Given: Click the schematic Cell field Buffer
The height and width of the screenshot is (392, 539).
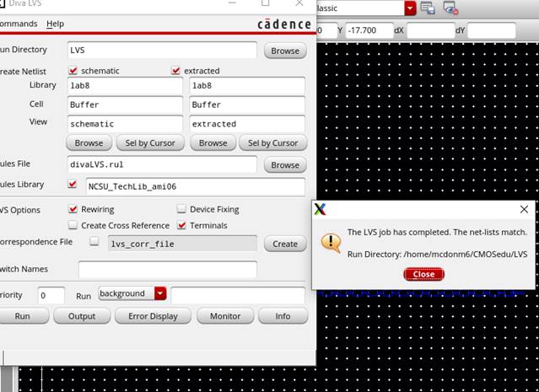Looking at the screenshot, I should (125, 105).
